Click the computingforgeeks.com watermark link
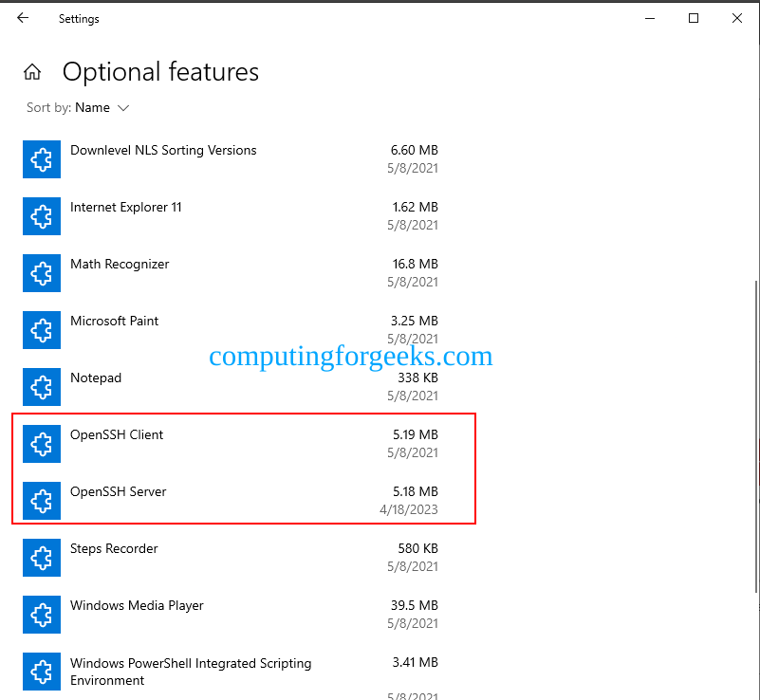Image resolution: width=760 pixels, height=700 pixels. pos(352,356)
